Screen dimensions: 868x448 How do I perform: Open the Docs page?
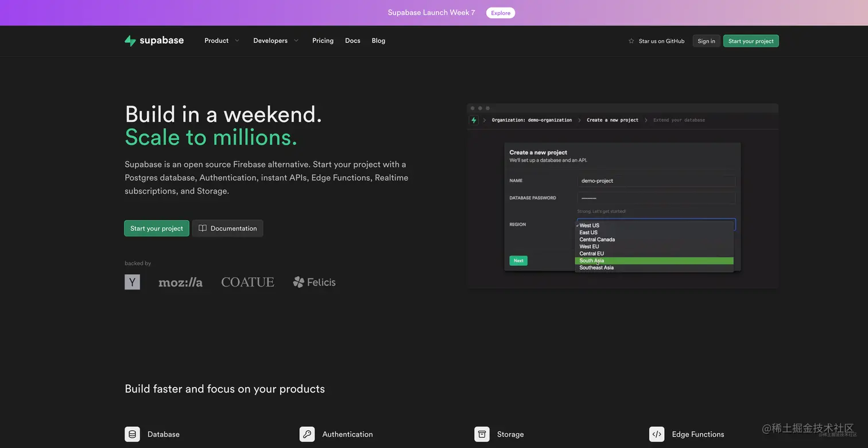click(352, 41)
